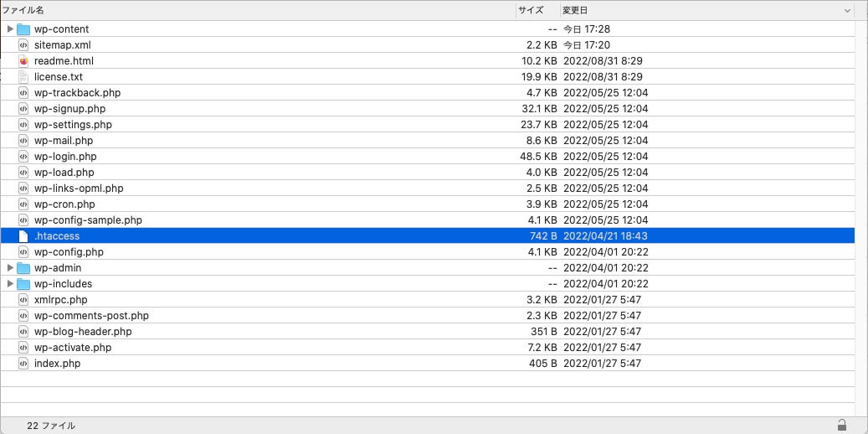Click the wp-trackback.php file icon
Viewport: 868px width, 434px height.
(x=23, y=92)
